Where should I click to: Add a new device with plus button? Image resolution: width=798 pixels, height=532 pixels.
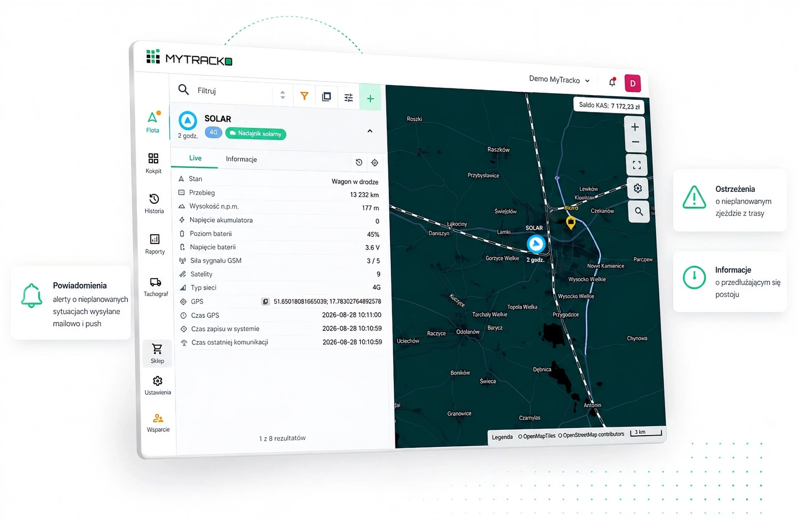pyautogui.click(x=370, y=98)
